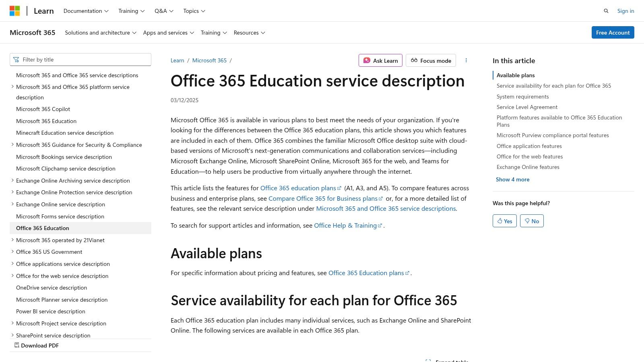This screenshot has width=644, height=362.
Task: Select Microsoft Bookings service description
Action: tap(64, 157)
